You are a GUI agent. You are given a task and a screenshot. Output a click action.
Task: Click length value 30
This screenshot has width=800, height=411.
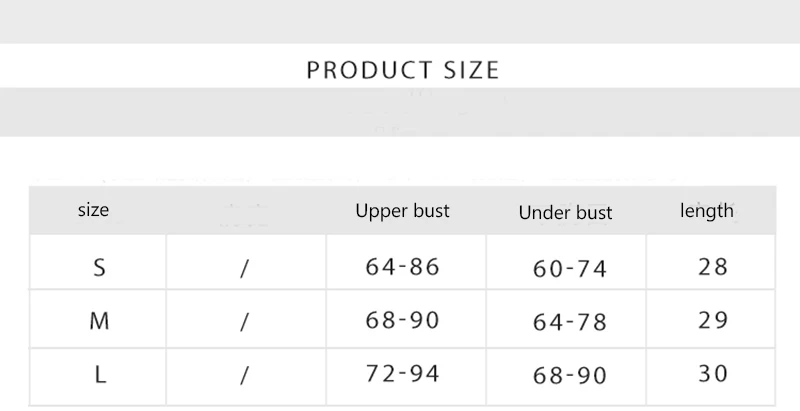(713, 375)
